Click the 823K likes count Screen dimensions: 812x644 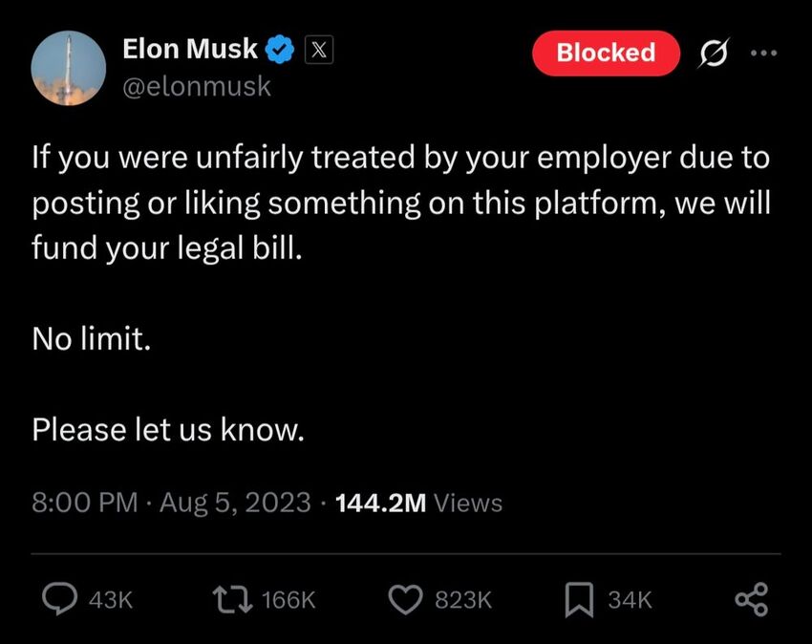coord(463,600)
